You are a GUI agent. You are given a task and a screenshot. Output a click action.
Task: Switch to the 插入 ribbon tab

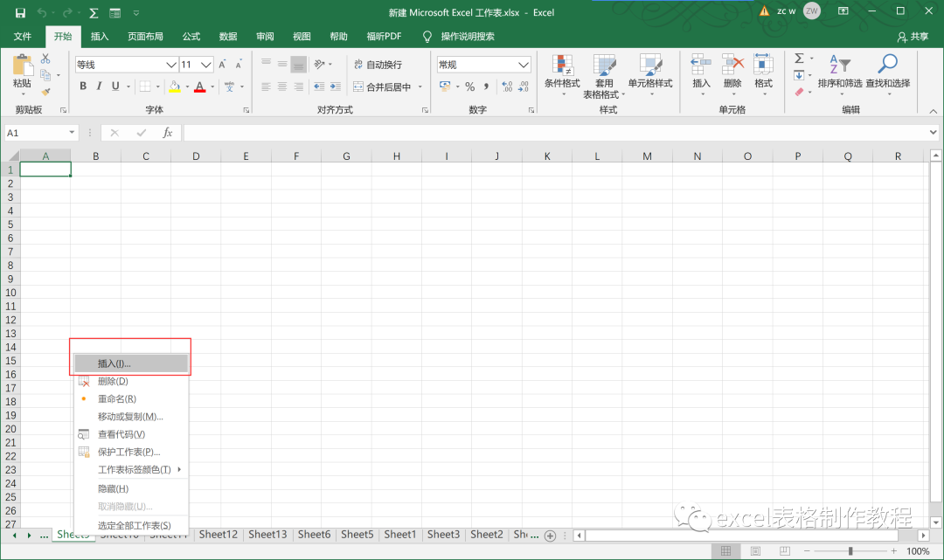click(x=100, y=37)
